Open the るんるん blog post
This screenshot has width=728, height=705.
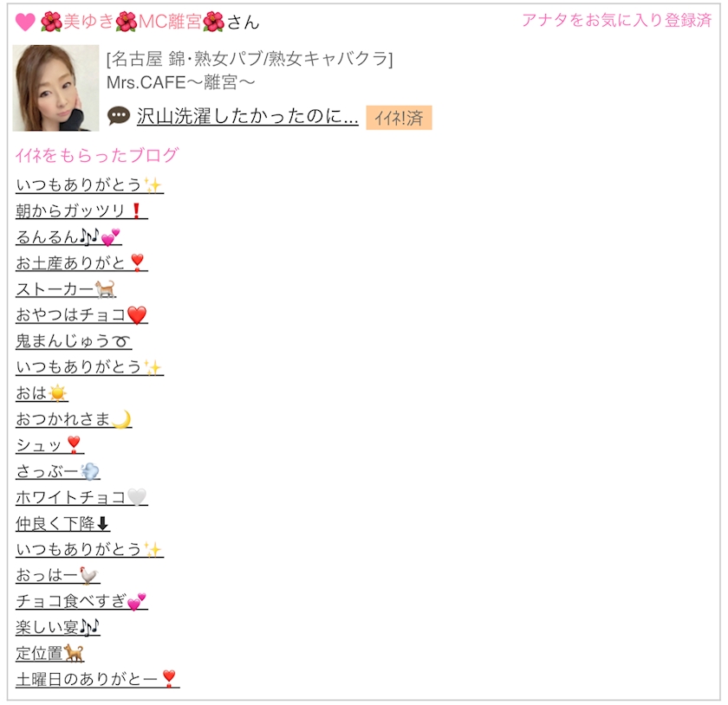[68, 237]
